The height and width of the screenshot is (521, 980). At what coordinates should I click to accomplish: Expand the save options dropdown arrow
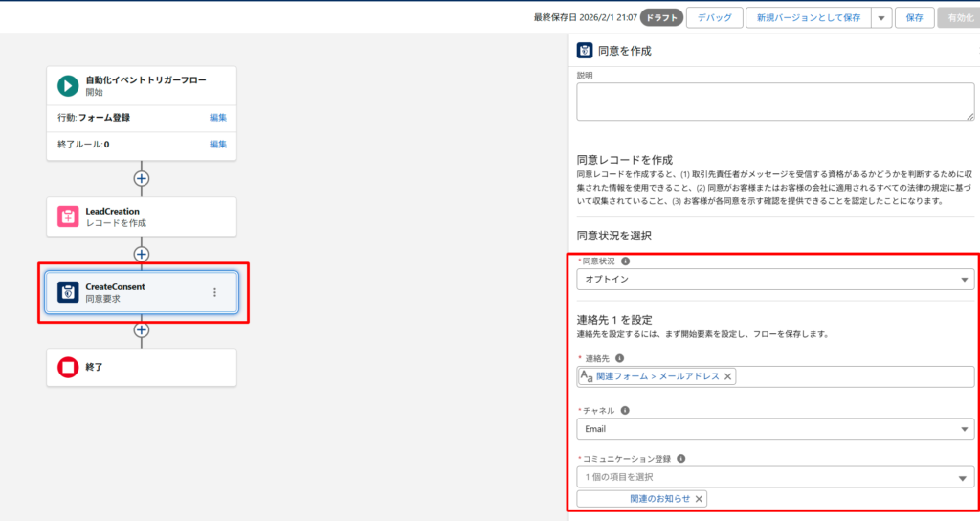pos(881,17)
